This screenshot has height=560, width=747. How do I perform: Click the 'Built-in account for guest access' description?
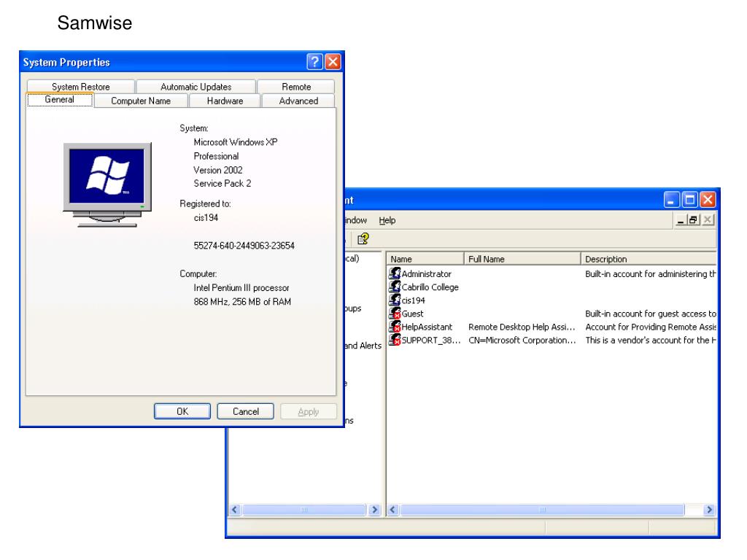(650, 314)
